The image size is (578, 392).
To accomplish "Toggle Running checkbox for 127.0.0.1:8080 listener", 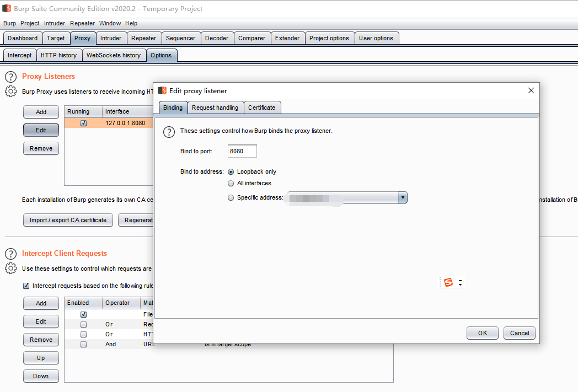I will point(84,123).
